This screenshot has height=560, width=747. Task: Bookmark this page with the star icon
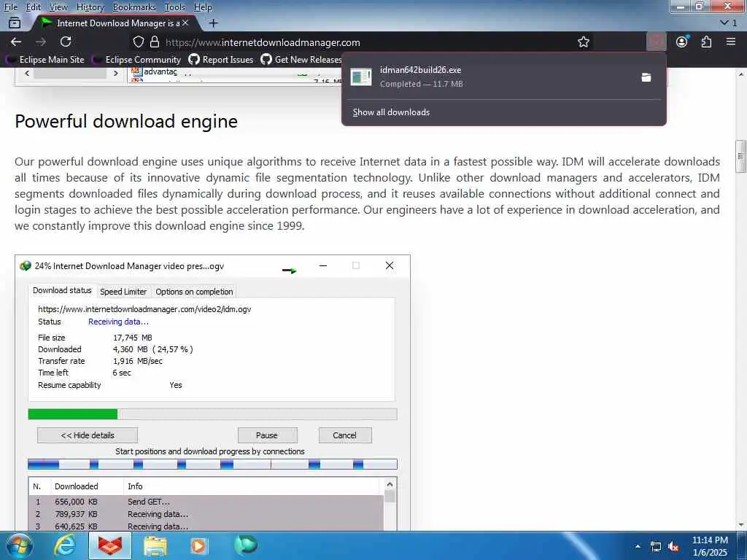(x=583, y=42)
